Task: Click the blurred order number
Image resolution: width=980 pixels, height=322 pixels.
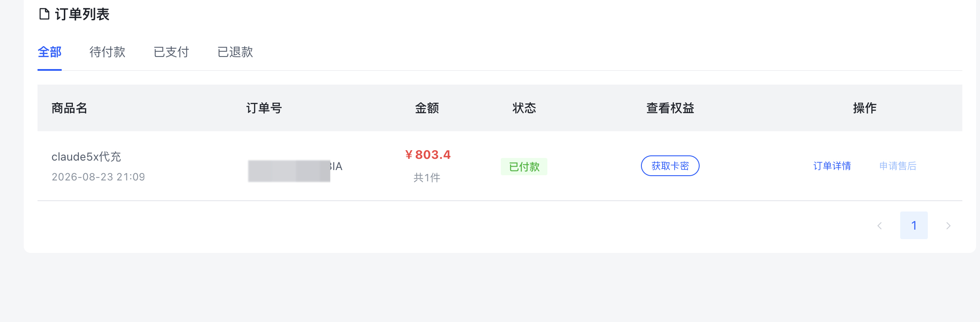Action: tap(295, 170)
